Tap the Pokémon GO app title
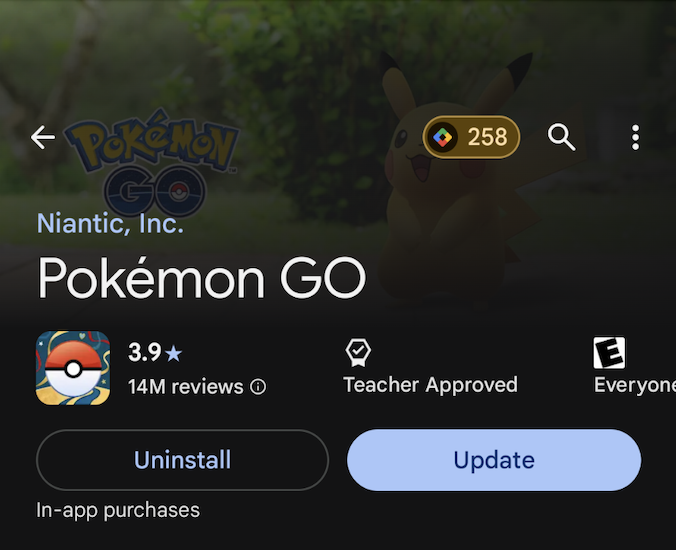Viewport: 676px width, 550px height. tap(202, 278)
